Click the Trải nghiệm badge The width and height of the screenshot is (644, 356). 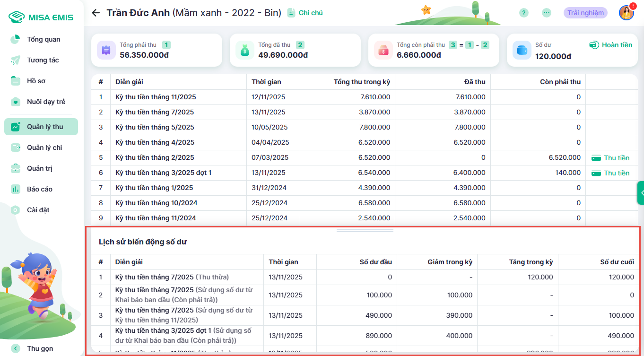click(585, 13)
